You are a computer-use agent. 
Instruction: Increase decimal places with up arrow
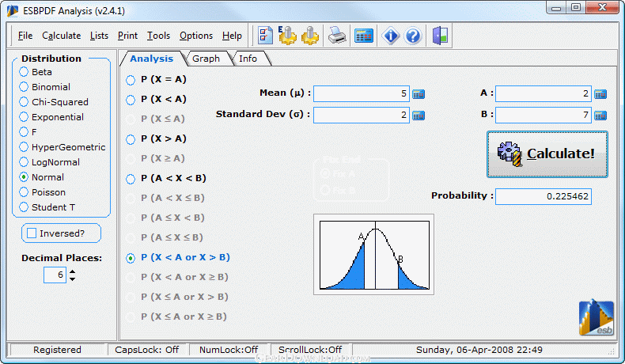pyautogui.click(x=73, y=271)
